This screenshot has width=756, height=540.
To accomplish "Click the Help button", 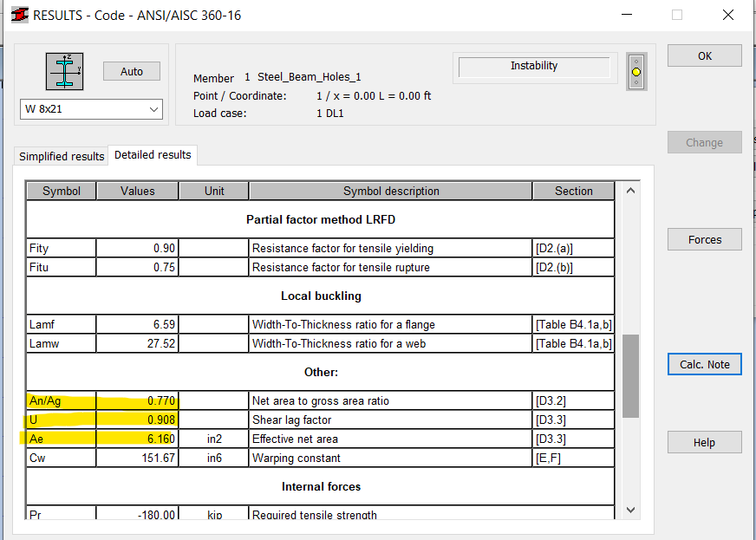I will (704, 442).
